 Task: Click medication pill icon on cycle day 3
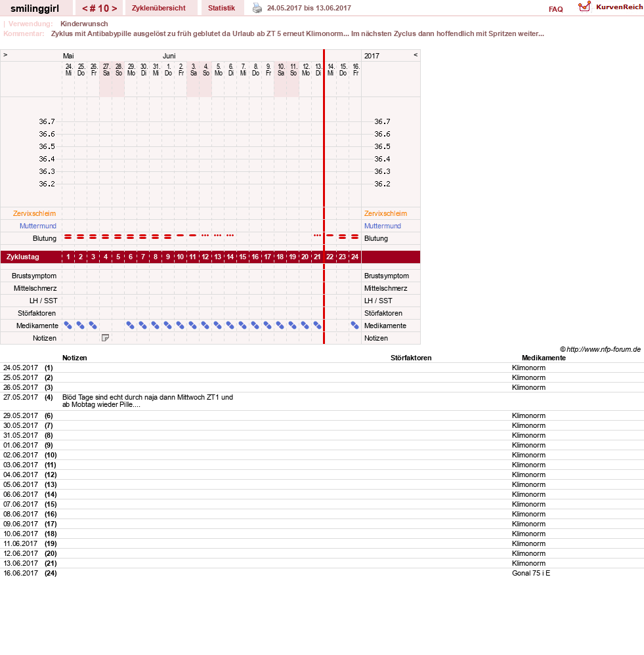point(93,326)
